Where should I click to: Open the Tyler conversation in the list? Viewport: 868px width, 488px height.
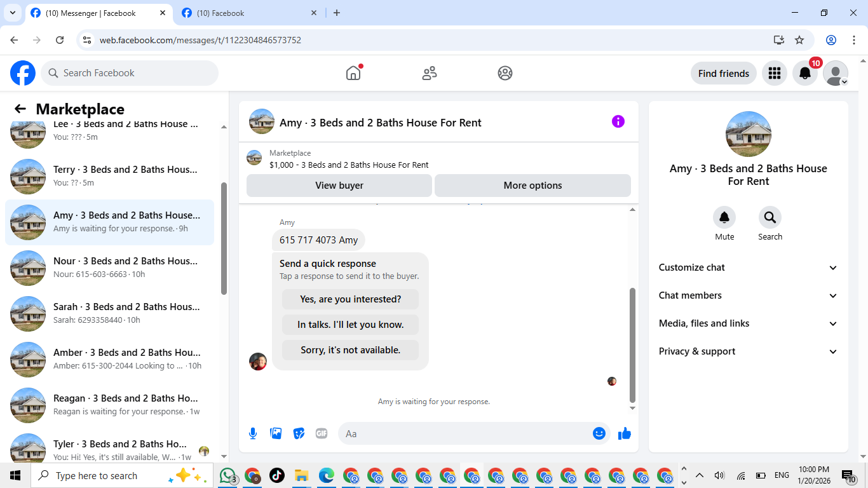[x=109, y=447]
